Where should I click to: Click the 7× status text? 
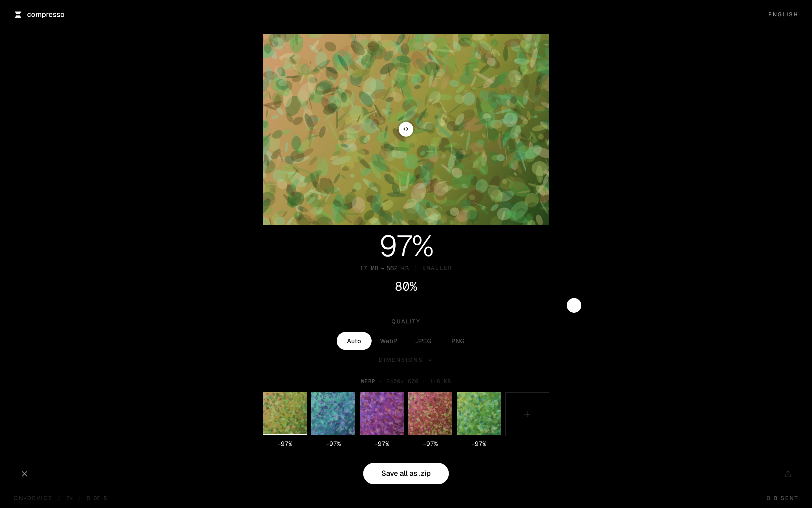(69, 498)
